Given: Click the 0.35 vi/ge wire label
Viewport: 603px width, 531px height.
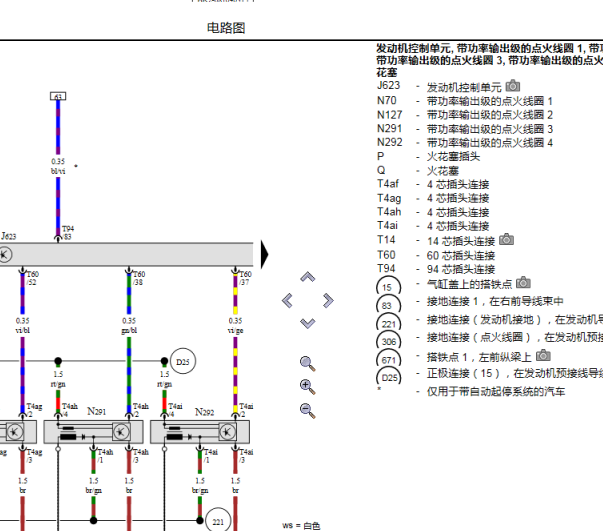Looking at the screenshot, I should point(235,325).
